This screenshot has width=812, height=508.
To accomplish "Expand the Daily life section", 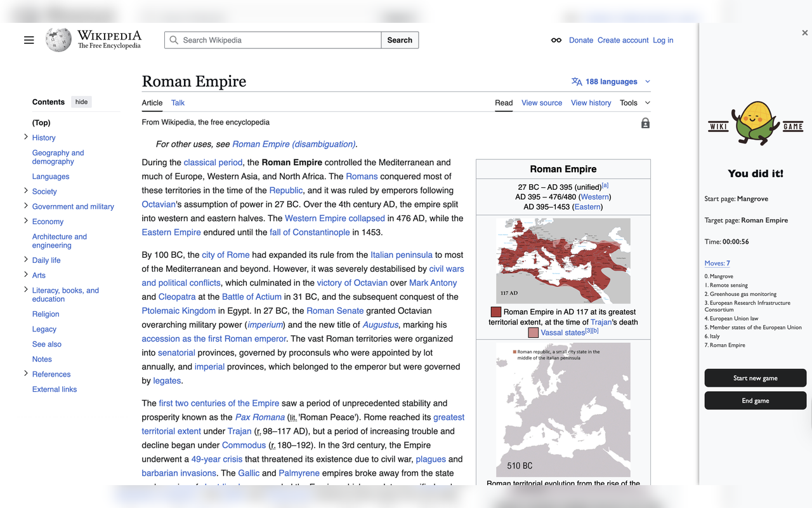I will pyautogui.click(x=26, y=260).
